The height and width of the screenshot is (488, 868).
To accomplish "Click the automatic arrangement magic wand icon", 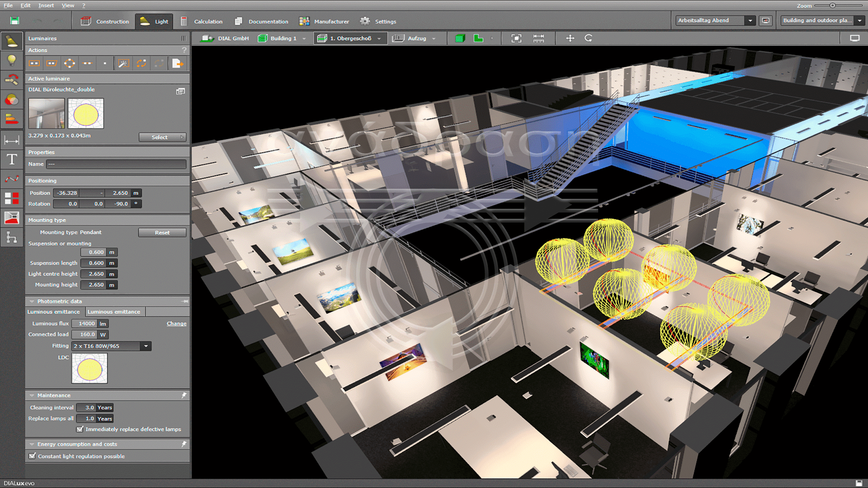I will point(123,64).
